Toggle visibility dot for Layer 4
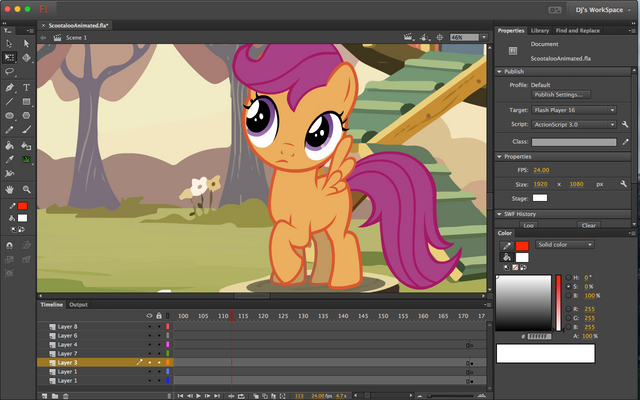 [x=149, y=344]
